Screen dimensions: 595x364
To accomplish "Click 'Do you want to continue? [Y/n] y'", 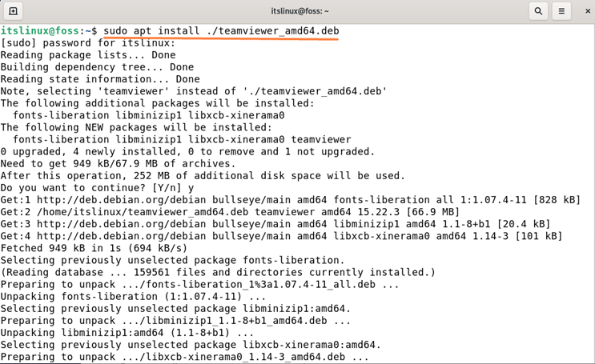I will [x=97, y=188].
